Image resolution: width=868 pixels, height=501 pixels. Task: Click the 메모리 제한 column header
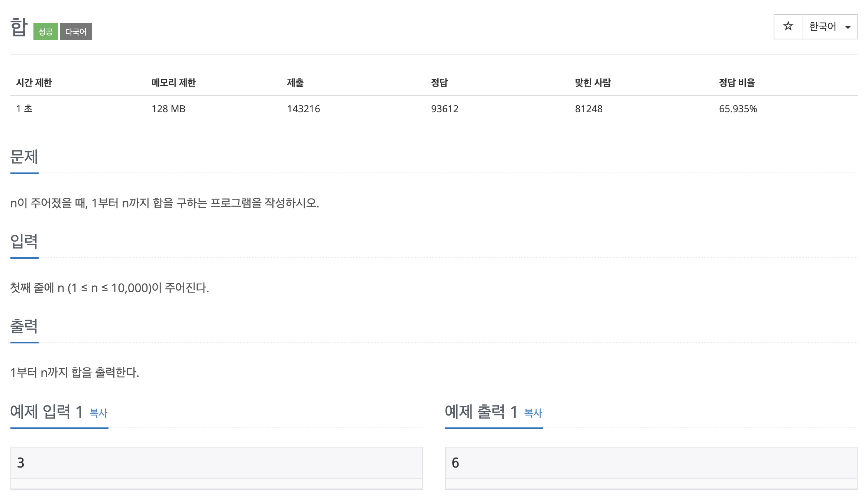point(173,83)
